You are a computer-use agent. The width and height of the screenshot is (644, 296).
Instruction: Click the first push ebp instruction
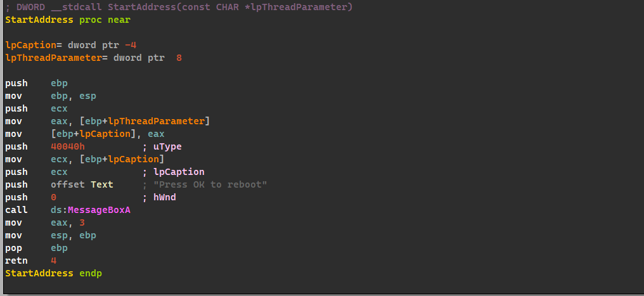[36, 83]
